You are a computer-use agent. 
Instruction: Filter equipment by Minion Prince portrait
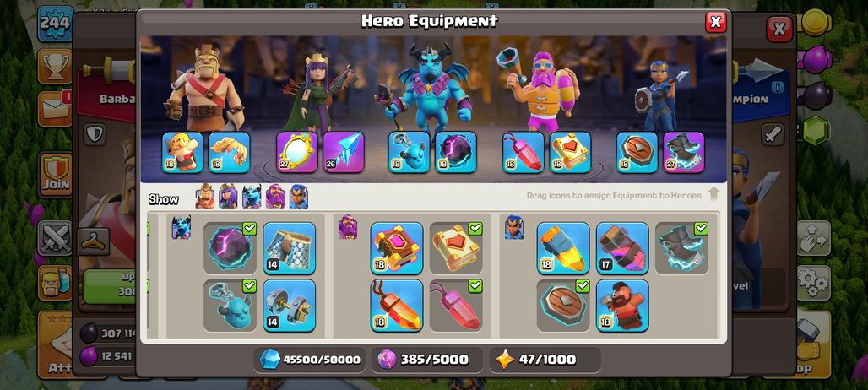click(x=252, y=197)
